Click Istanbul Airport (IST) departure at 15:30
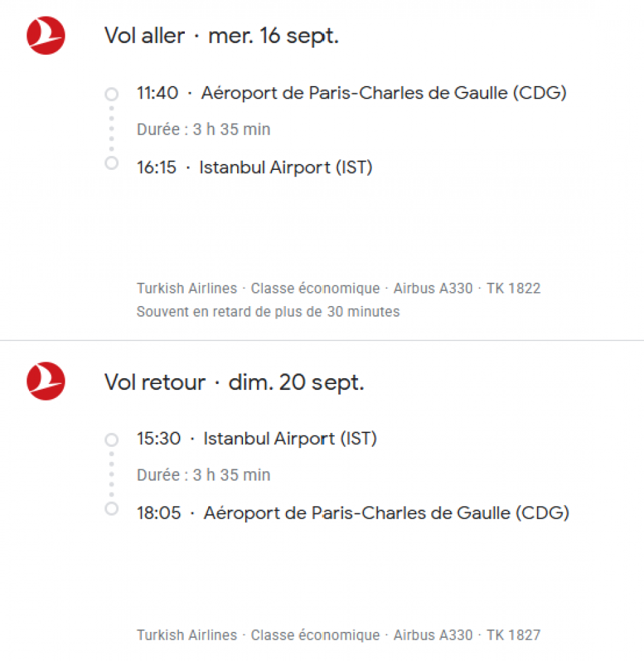 coord(290,438)
